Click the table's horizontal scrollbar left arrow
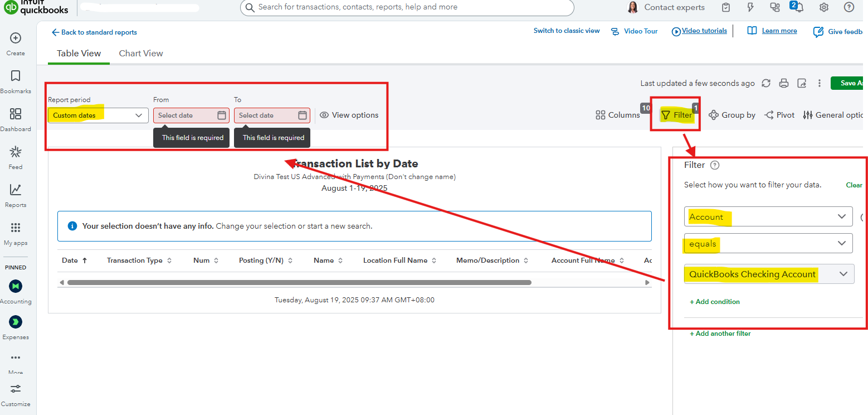 tap(61, 283)
